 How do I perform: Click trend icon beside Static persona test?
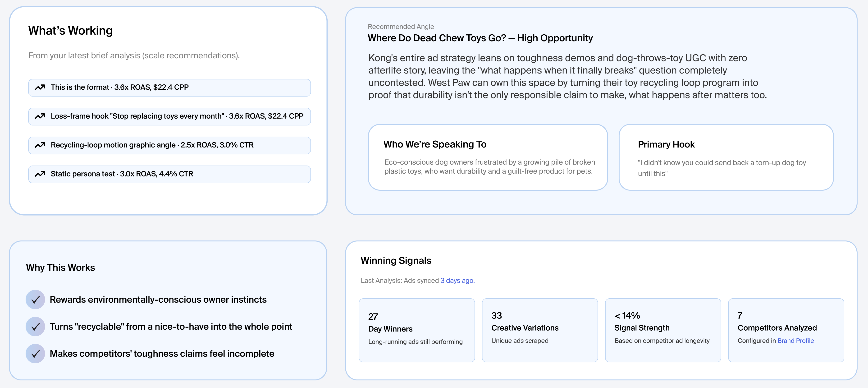[x=40, y=174]
